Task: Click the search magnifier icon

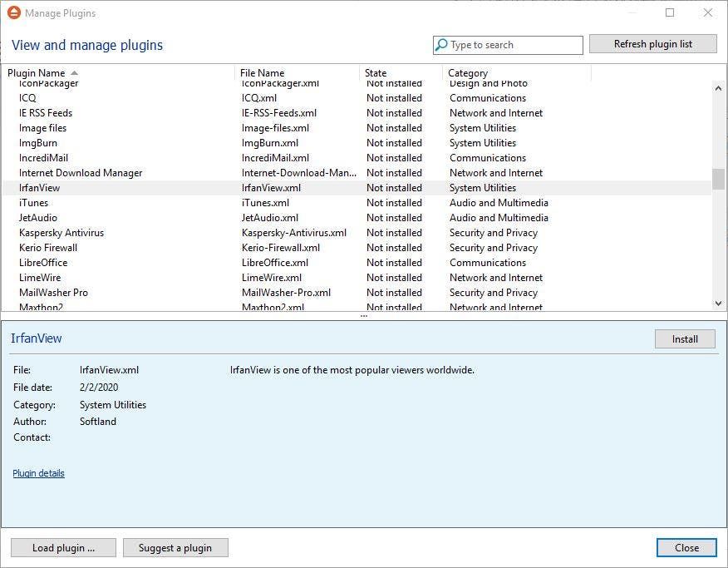Action: point(441,45)
